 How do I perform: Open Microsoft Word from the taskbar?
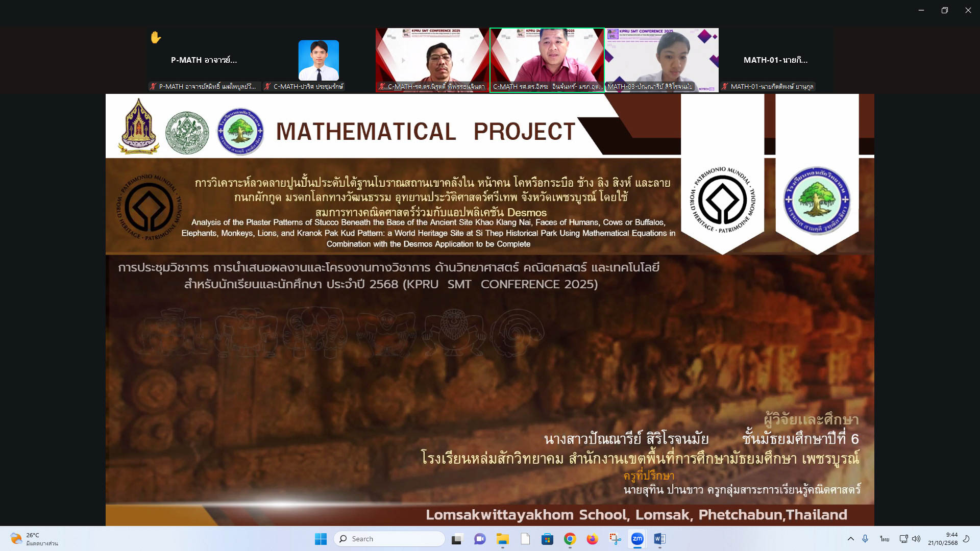(659, 539)
